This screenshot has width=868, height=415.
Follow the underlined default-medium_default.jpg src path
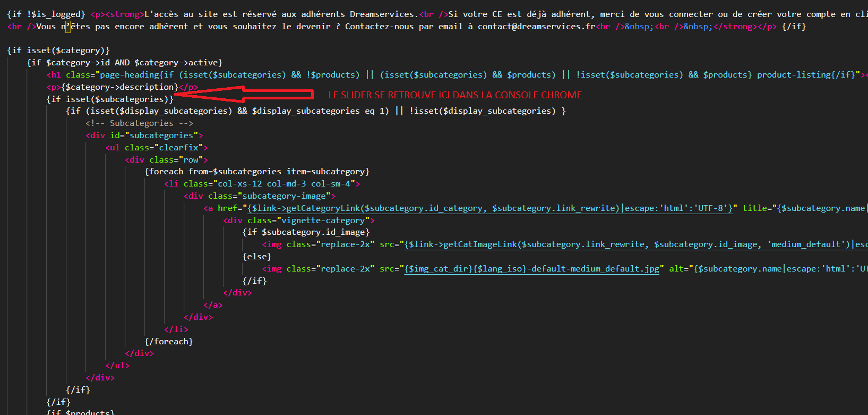point(531,269)
